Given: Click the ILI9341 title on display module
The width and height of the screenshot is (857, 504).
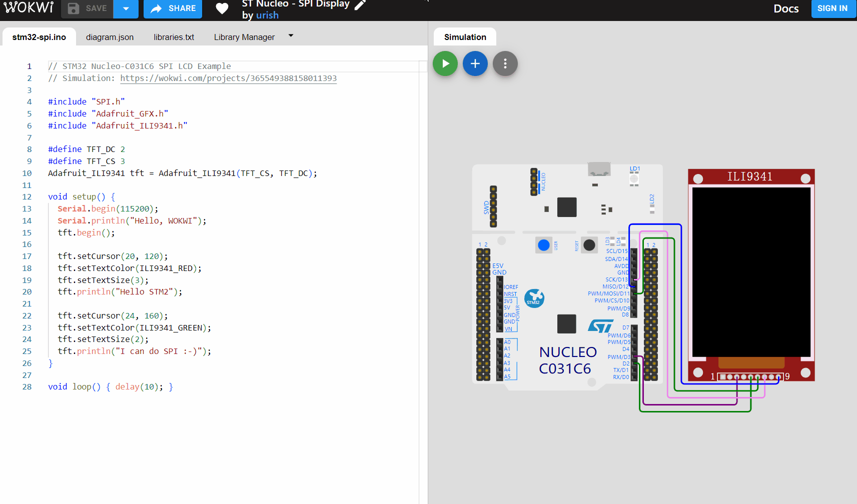Looking at the screenshot, I should point(749,176).
